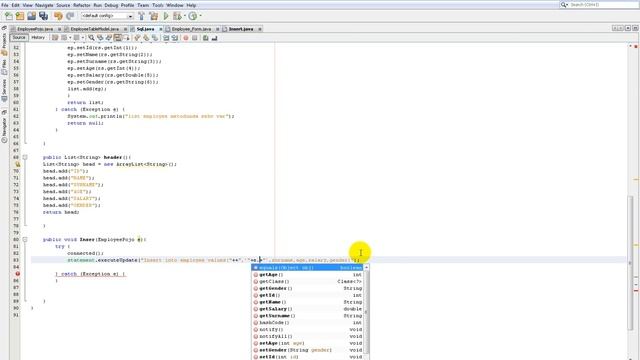Select hashCode() in the completion list
This screenshot has width=640, height=360.
click(307, 322)
